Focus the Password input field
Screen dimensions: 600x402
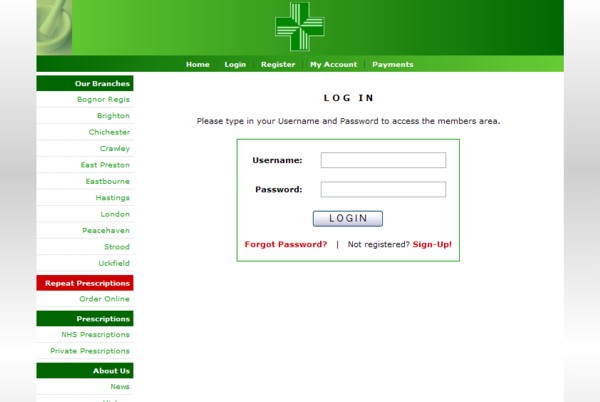pyautogui.click(x=383, y=189)
